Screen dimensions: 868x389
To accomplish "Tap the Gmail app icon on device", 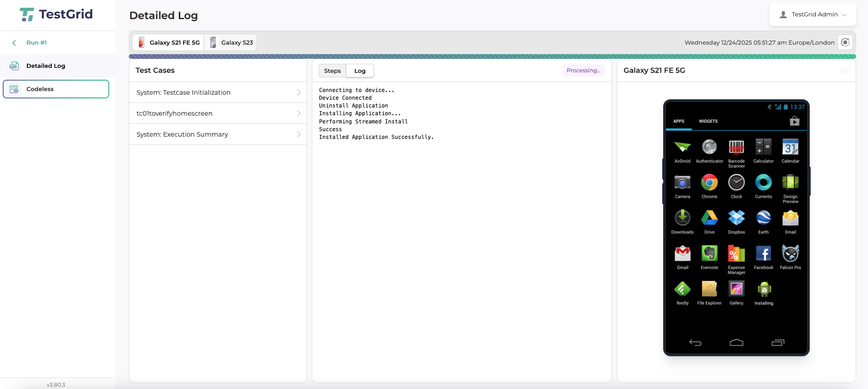I will tap(682, 254).
